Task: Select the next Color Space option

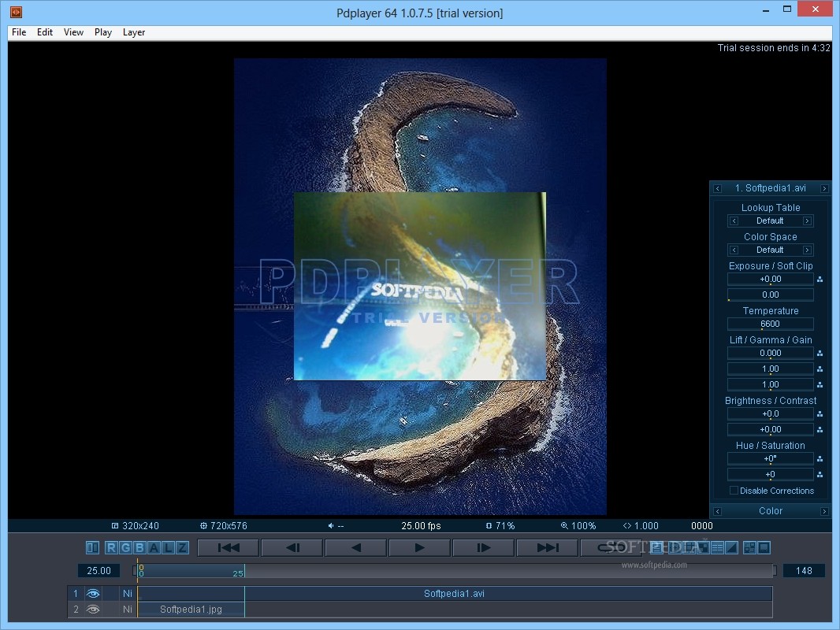Action: point(807,250)
